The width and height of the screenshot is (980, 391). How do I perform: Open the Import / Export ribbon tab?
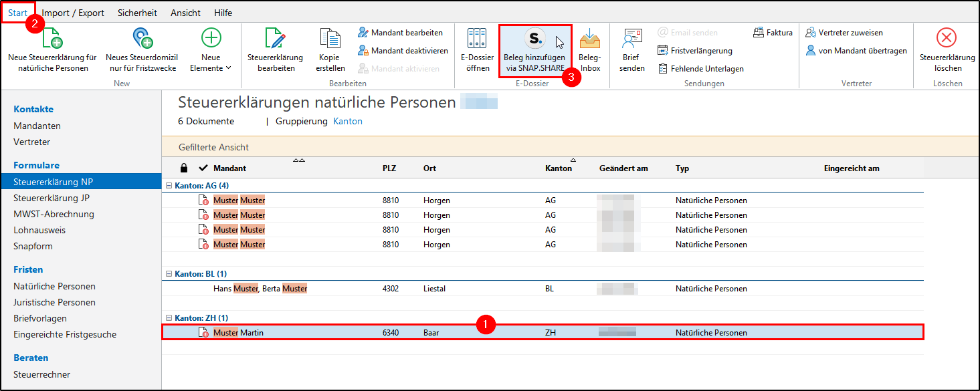pyautogui.click(x=73, y=13)
